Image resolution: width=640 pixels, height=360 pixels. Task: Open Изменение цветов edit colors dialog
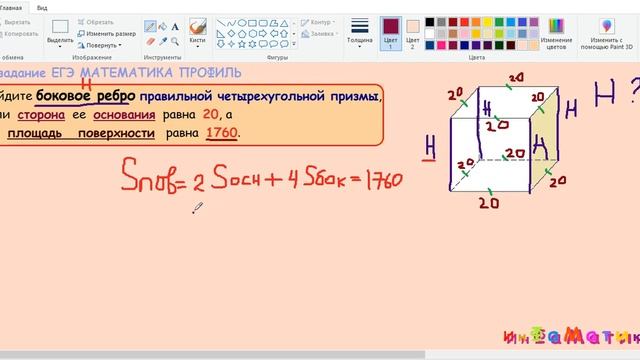[x=556, y=33]
